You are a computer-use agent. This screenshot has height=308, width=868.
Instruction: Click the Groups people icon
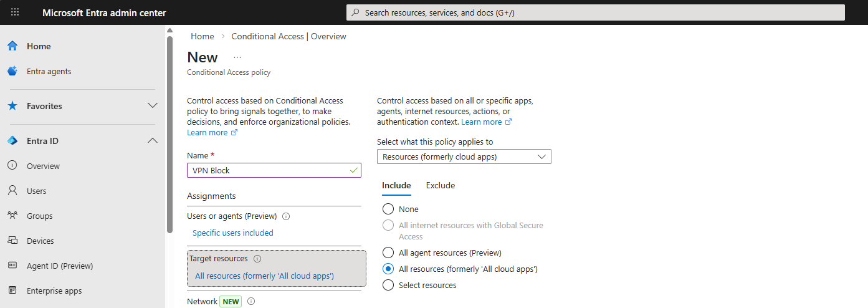pos(12,216)
